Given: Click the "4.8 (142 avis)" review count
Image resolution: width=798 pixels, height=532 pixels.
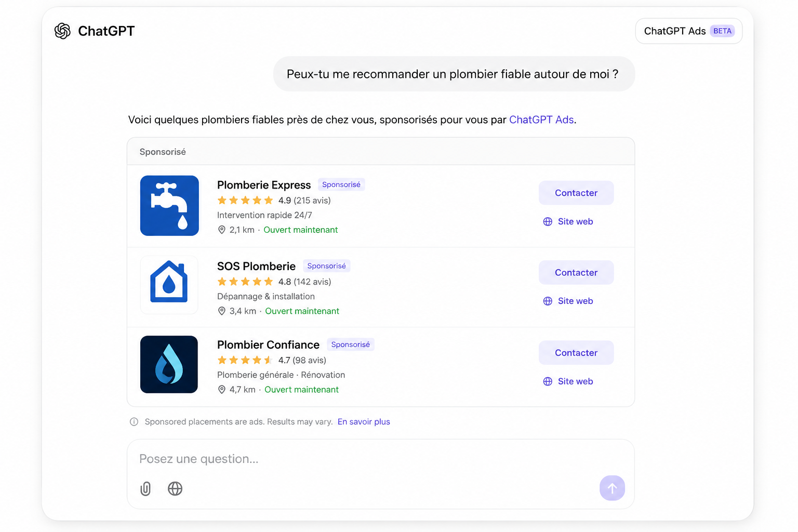Looking at the screenshot, I should coord(304,282).
